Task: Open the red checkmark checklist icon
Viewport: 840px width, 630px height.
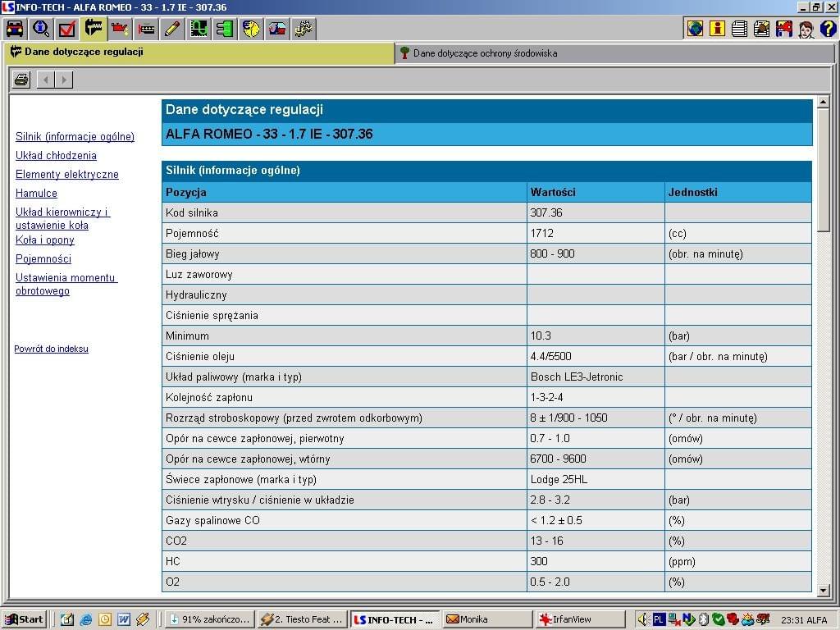Action: point(67,29)
